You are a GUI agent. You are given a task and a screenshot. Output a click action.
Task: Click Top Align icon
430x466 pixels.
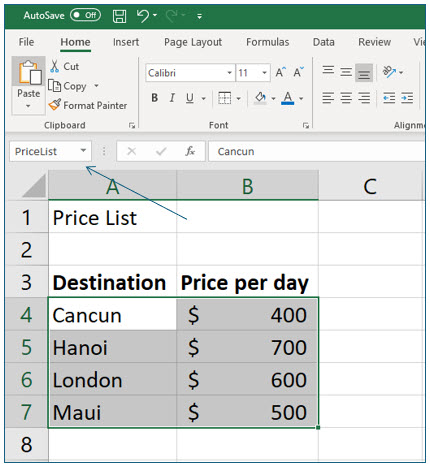tap(328, 71)
